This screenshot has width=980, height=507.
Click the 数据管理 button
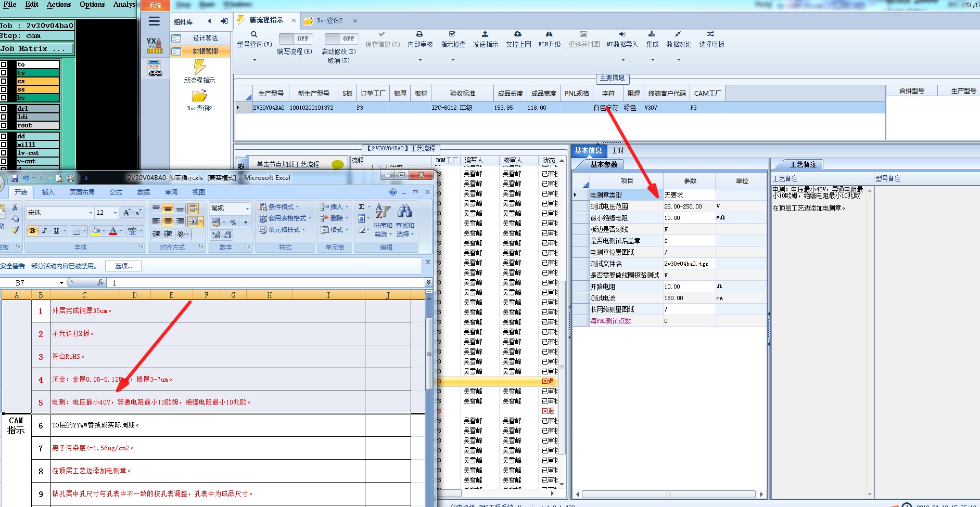click(200, 51)
